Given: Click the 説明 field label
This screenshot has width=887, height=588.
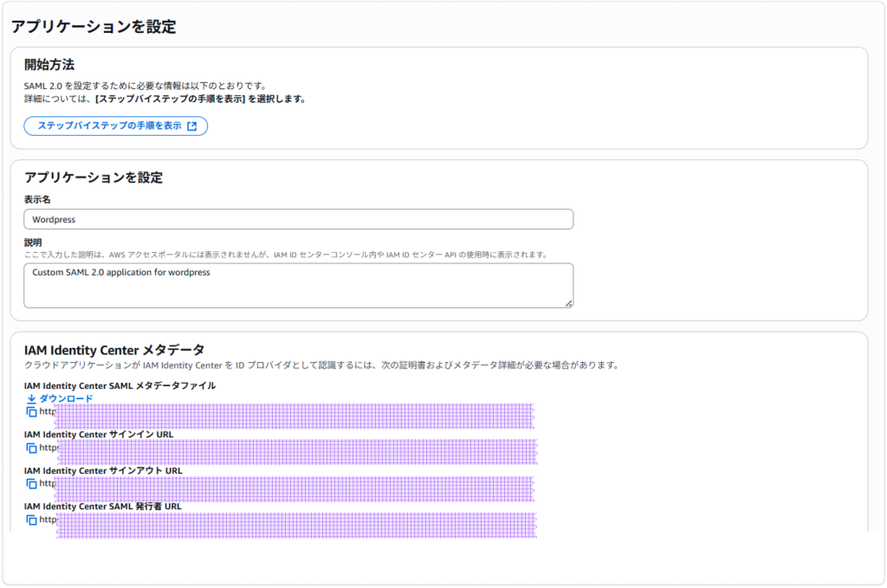Looking at the screenshot, I should [x=33, y=242].
